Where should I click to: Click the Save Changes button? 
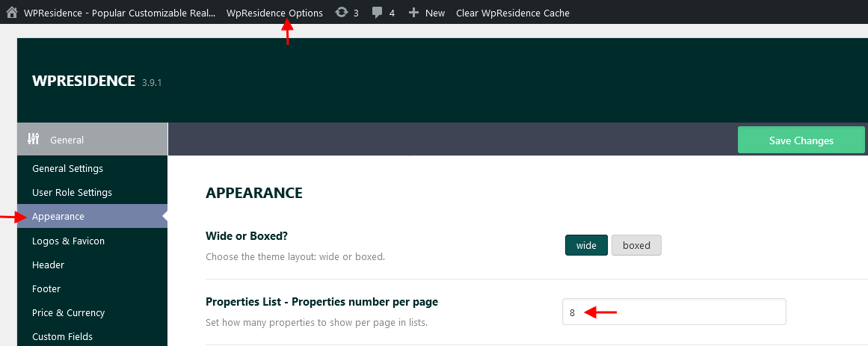[x=801, y=140]
